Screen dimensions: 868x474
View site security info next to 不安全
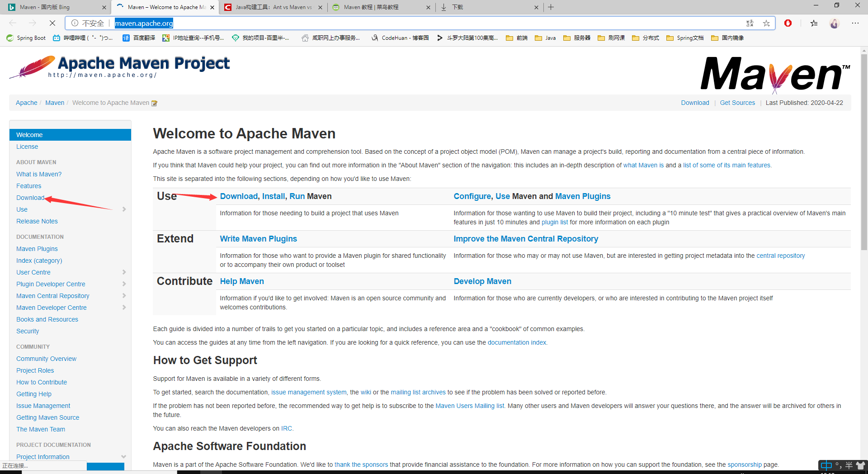[x=75, y=23]
